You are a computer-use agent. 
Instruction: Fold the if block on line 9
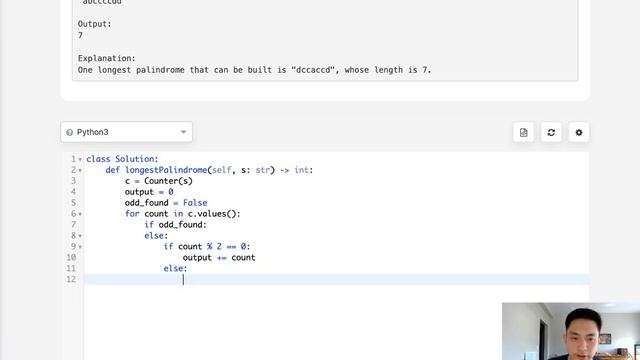point(80,247)
